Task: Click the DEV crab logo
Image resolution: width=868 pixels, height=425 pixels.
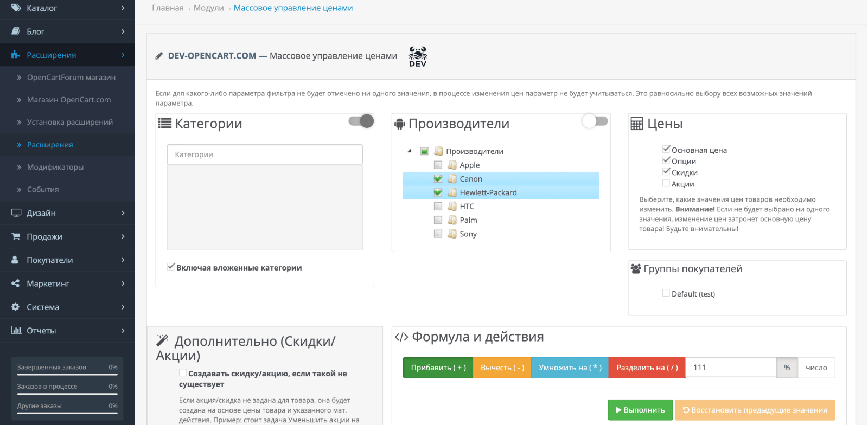Action: click(418, 56)
